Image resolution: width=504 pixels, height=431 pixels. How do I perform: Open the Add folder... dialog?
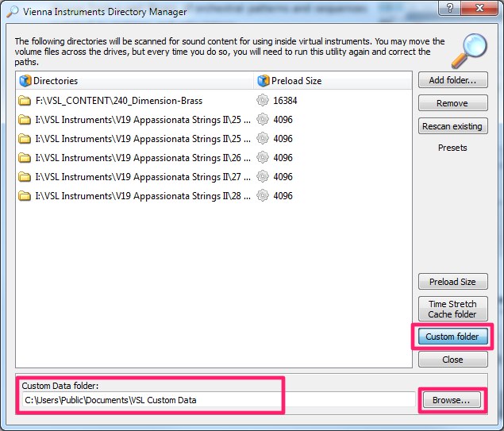click(x=453, y=80)
